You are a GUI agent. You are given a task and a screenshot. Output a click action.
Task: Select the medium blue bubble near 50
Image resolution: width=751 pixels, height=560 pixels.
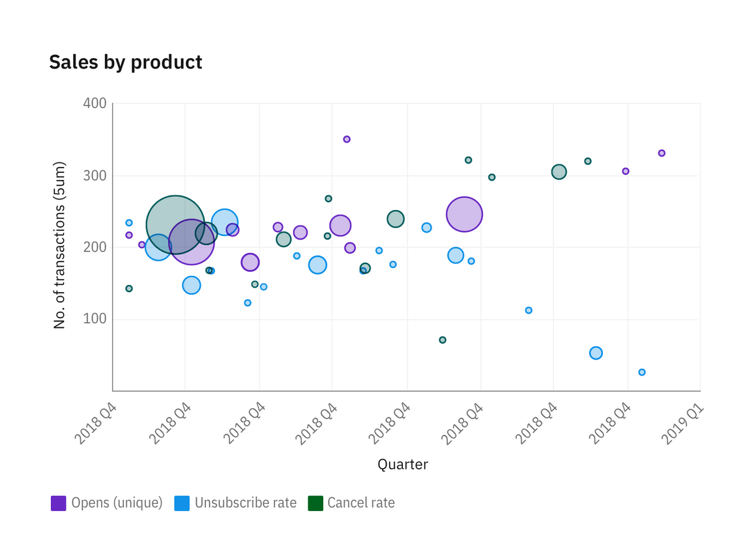596,353
